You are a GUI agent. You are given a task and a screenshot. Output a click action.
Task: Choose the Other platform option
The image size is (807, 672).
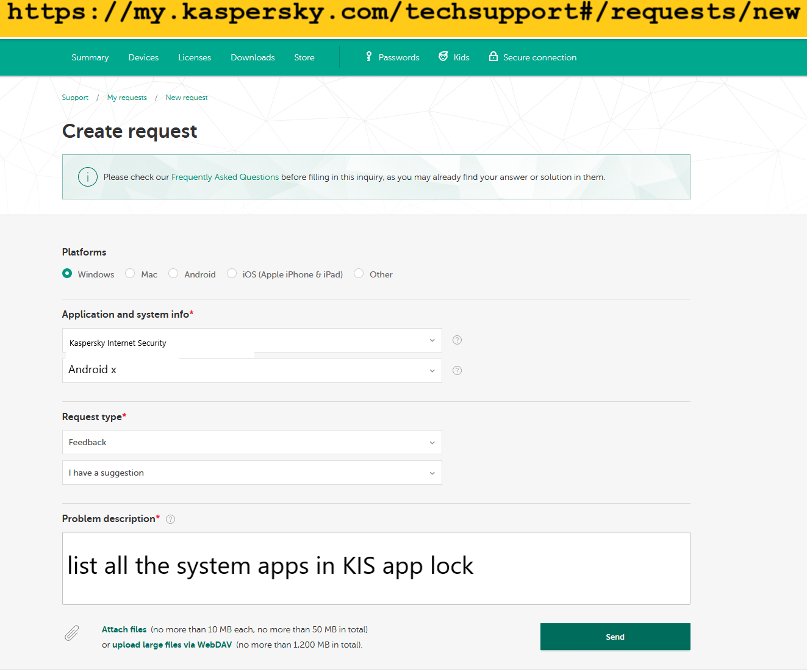pos(359,274)
